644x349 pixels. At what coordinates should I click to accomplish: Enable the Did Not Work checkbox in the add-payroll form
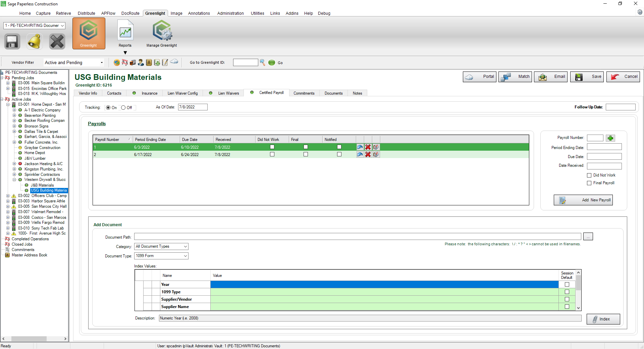coord(589,175)
